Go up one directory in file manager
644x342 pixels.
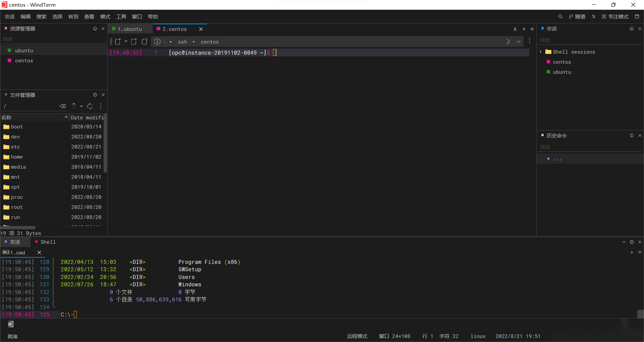pyautogui.click(x=74, y=106)
